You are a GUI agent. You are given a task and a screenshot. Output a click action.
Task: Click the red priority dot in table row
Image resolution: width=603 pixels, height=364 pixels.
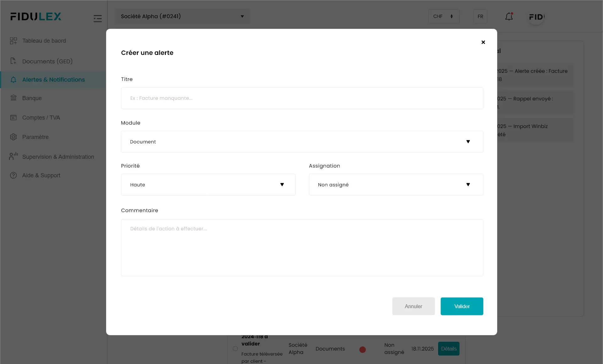click(362, 350)
